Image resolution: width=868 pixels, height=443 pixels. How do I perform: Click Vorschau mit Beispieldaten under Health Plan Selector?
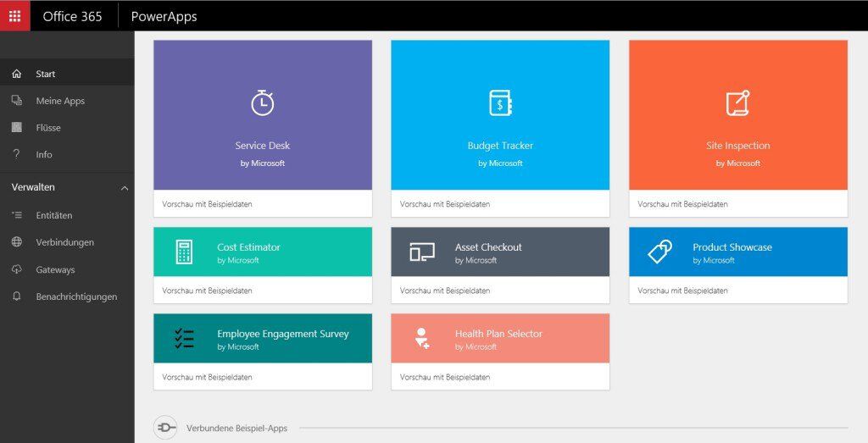(445, 377)
